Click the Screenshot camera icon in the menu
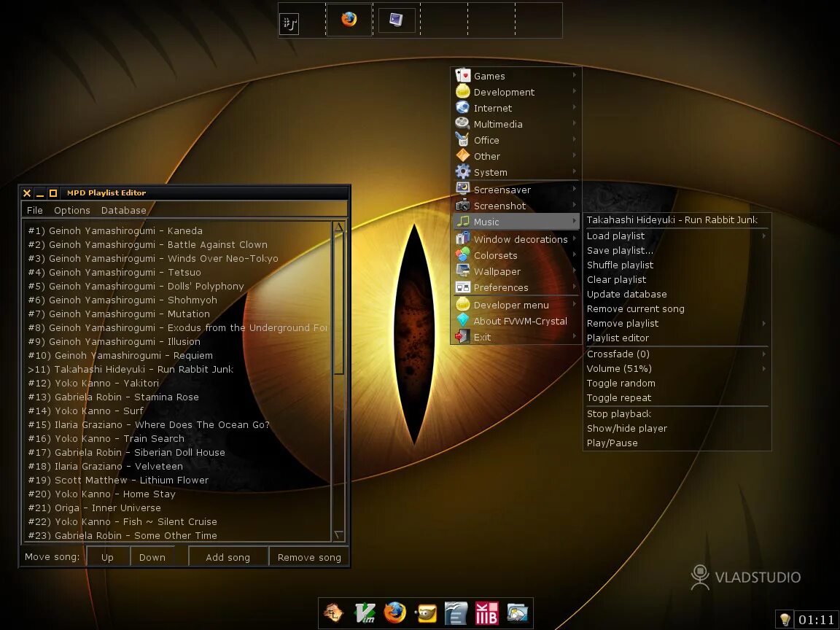The height and width of the screenshot is (630, 840). pyautogui.click(x=463, y=205)
